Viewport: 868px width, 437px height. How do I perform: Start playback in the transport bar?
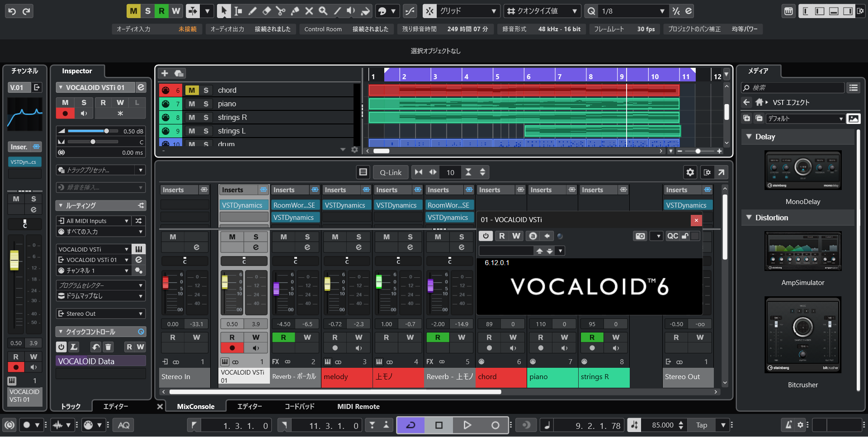point(467,425)
